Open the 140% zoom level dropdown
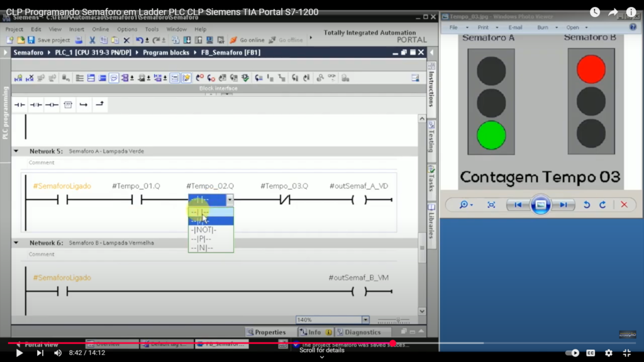The image size is (644, 362). (x=365, y=320)
